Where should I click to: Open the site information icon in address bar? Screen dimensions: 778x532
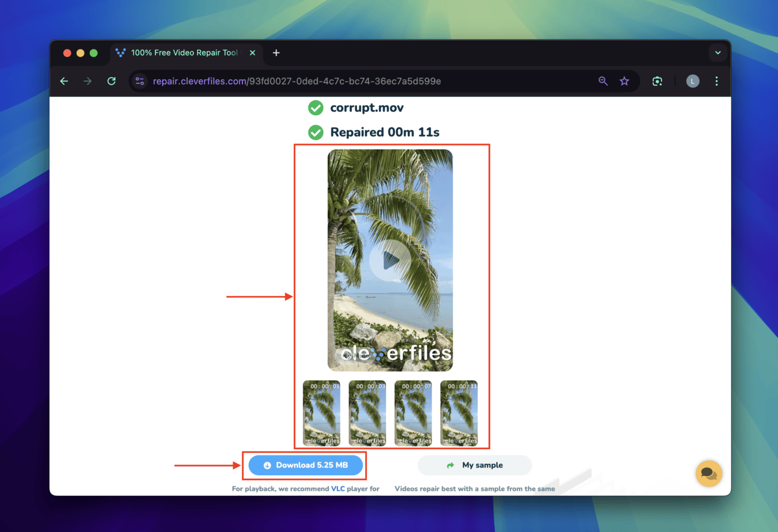[140, 82]
